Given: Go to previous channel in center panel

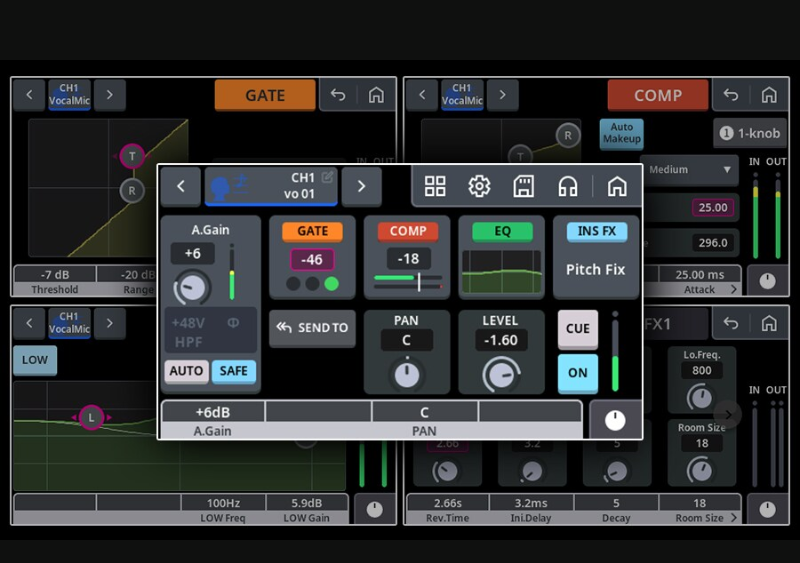Looking at the screenshot, I should 181,186.
